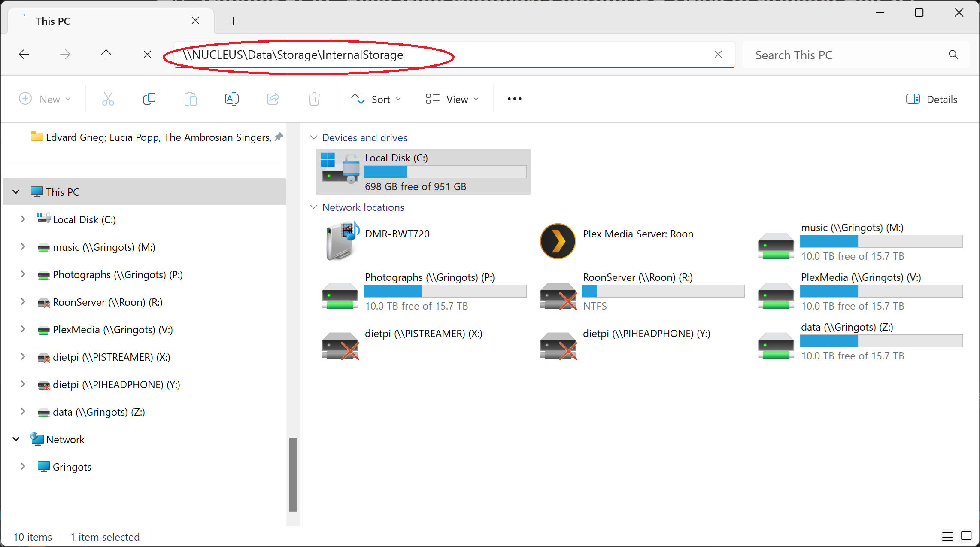Go up one folder level
Image resolution: width=980 pixels, height=547 pixels.
[106, 55]
